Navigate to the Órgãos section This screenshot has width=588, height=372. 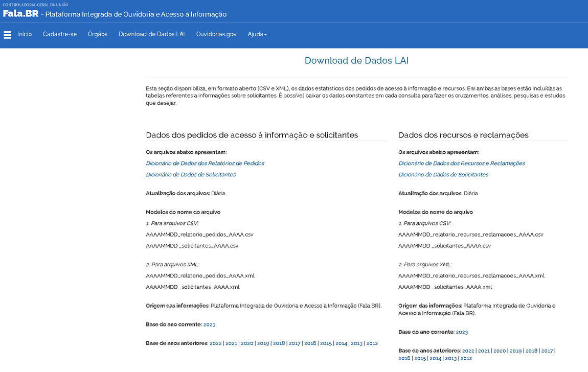pos(98,34)
